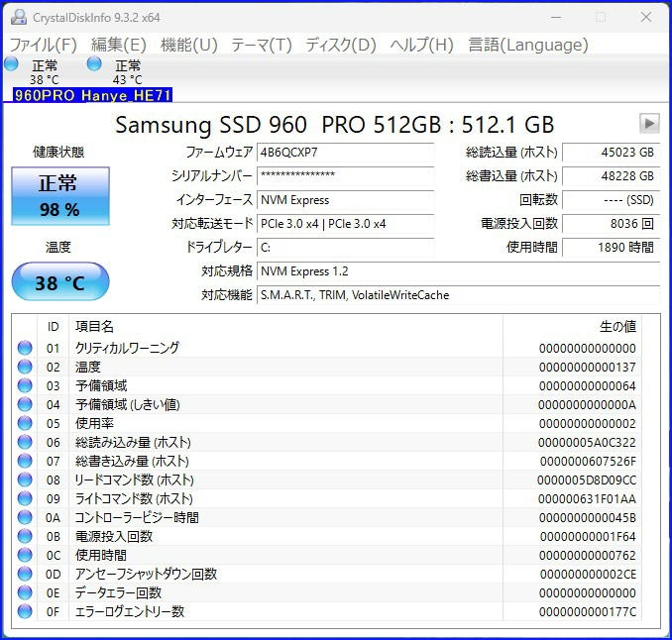Click status orb for 07 総書き込み量 row
Image resolution: width=672 pixels, height=640 pixels.
click(x=25, y=461)
